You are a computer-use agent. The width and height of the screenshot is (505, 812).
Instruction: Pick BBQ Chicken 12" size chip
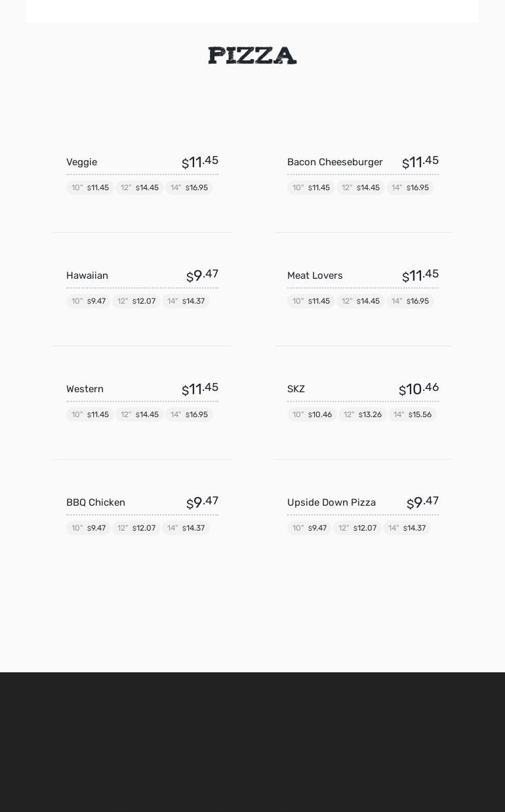(x=136, y=528)
